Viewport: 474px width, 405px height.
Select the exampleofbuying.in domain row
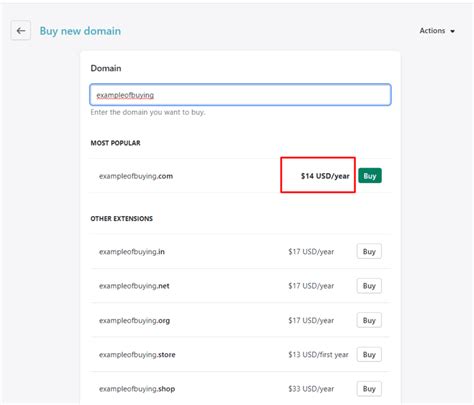(x=240, y=251)
